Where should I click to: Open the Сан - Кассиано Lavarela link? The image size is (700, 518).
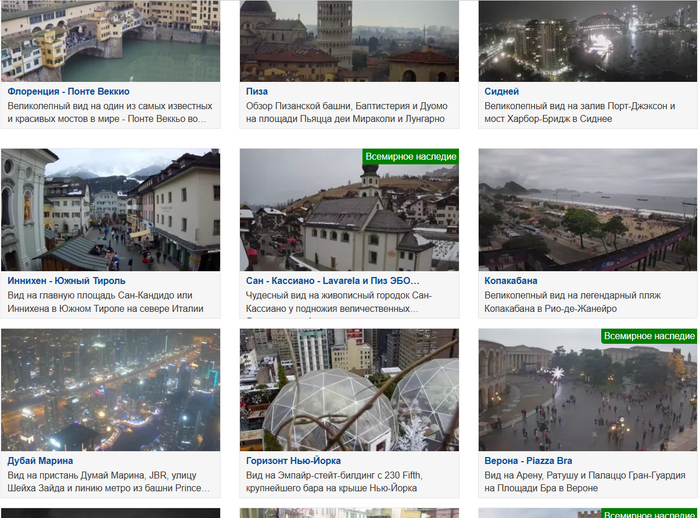click(333, 281)
